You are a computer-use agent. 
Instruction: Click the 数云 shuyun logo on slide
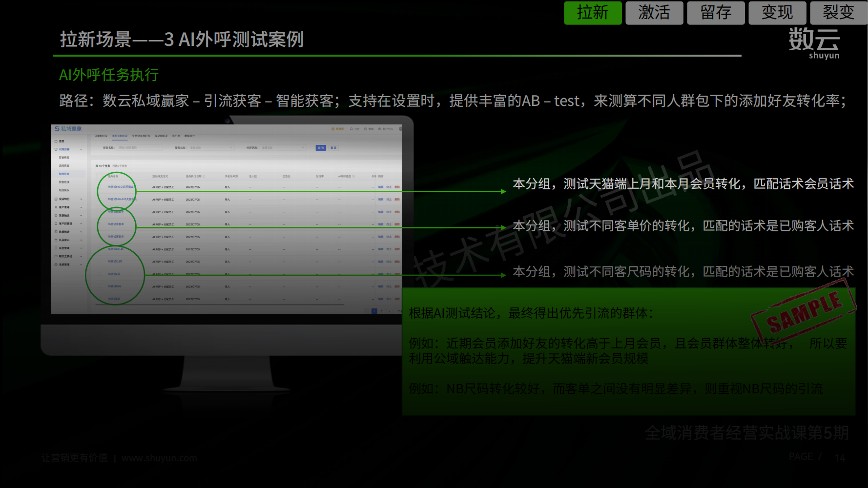point(814,43)
